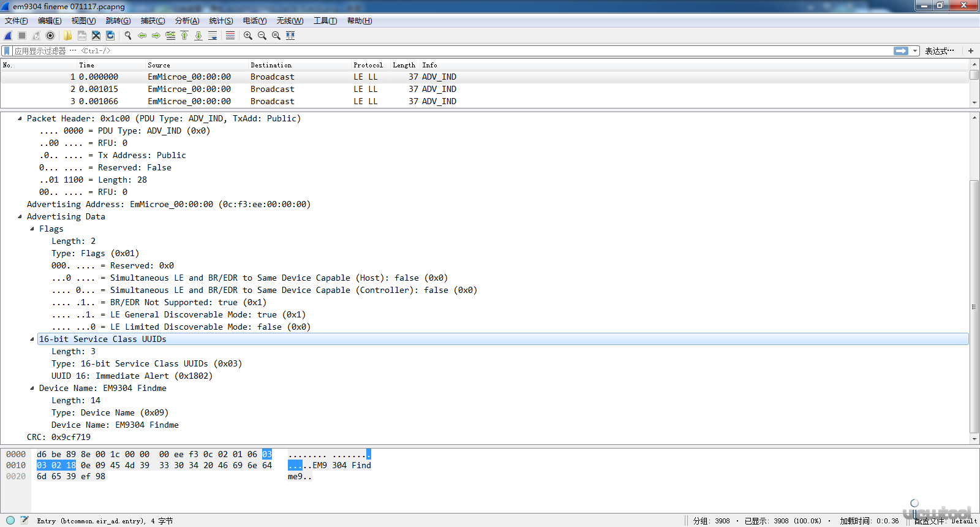This screenshot has width=980, height=527.
Task: Click the capture file properties status icon
Action: [24, 520]
